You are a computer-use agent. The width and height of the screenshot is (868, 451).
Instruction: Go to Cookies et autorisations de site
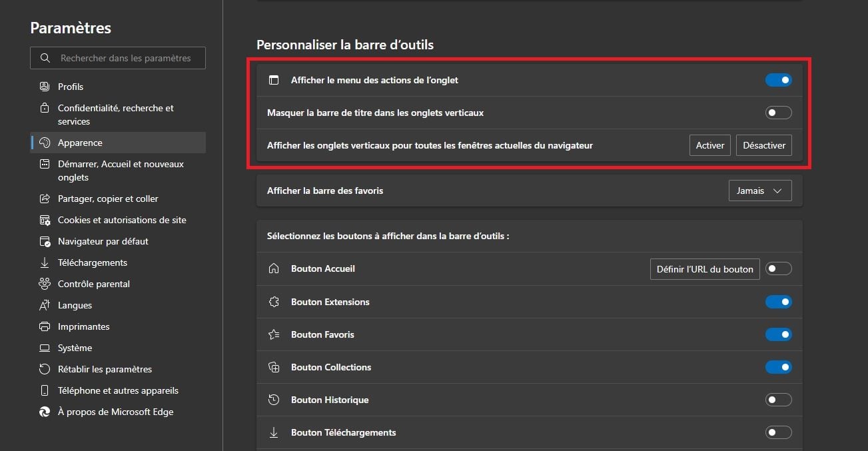tap(122, 220)
